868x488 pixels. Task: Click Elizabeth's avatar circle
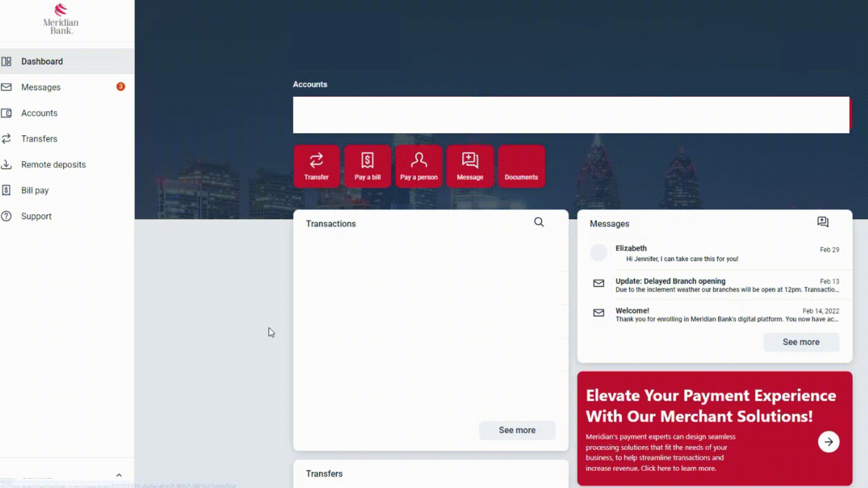[599, 252]
